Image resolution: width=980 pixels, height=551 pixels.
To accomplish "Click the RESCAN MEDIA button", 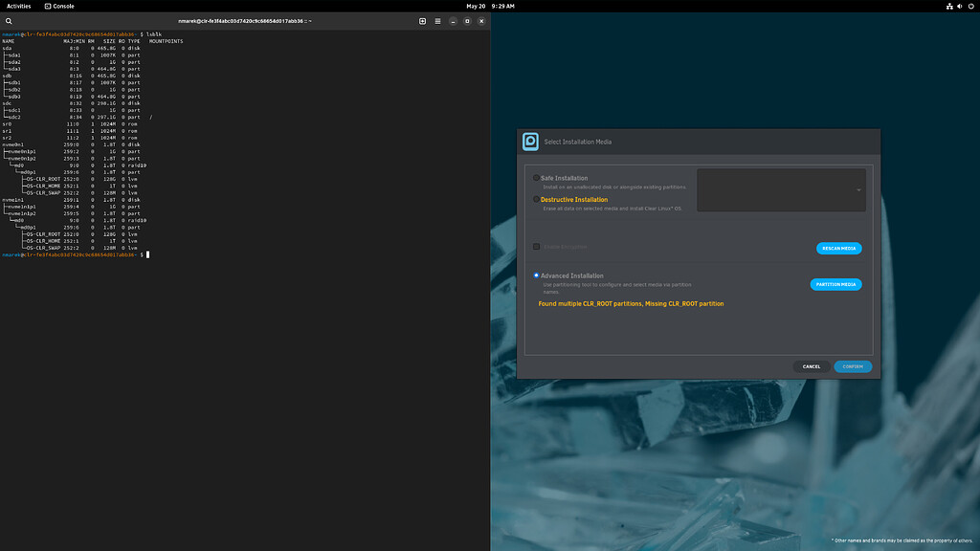I will [x=838, y=248].
